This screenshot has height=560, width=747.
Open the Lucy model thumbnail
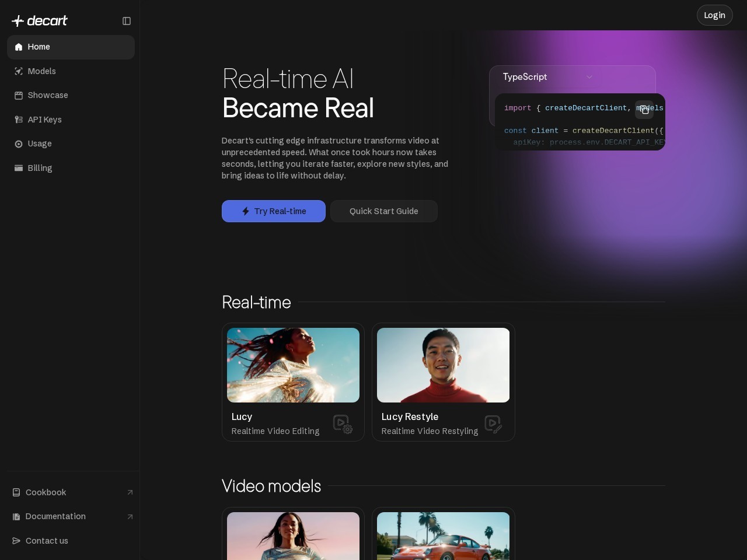click(293, 365)
